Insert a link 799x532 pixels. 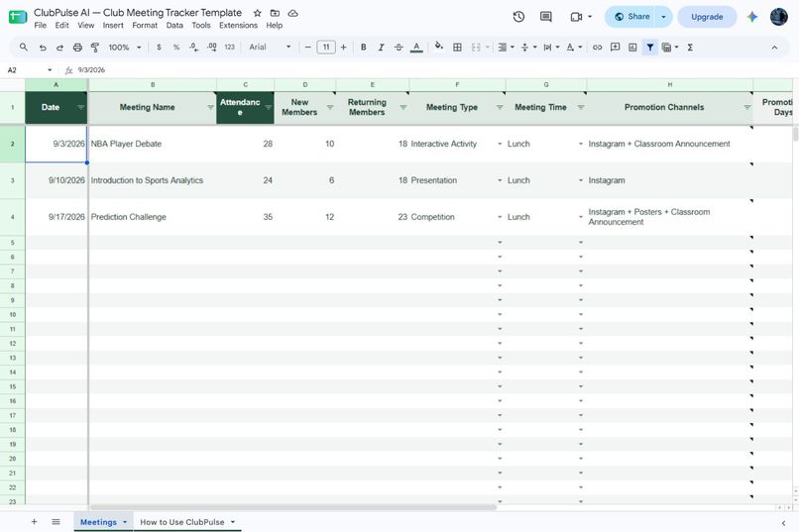[597, 48]
